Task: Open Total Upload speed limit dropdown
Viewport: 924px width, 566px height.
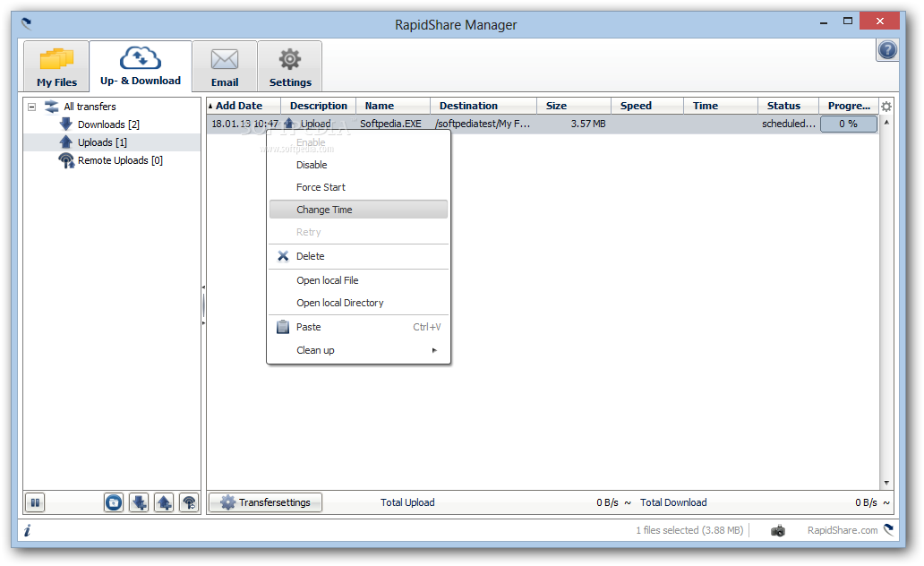Action: 628,503
